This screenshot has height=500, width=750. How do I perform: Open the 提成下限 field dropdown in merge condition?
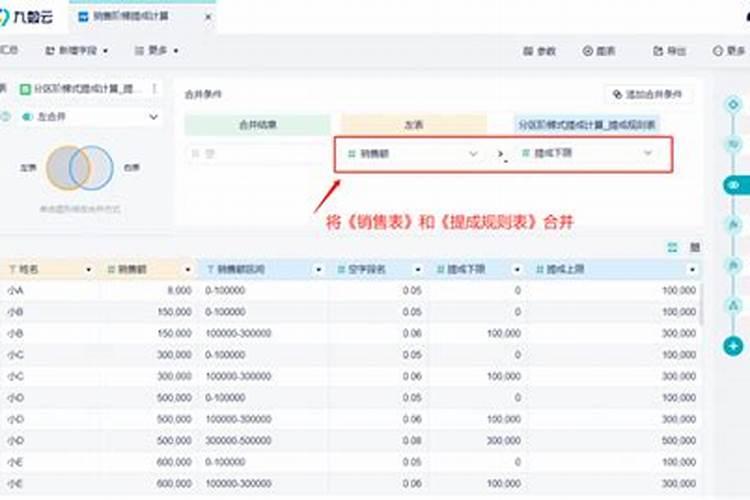587,153
